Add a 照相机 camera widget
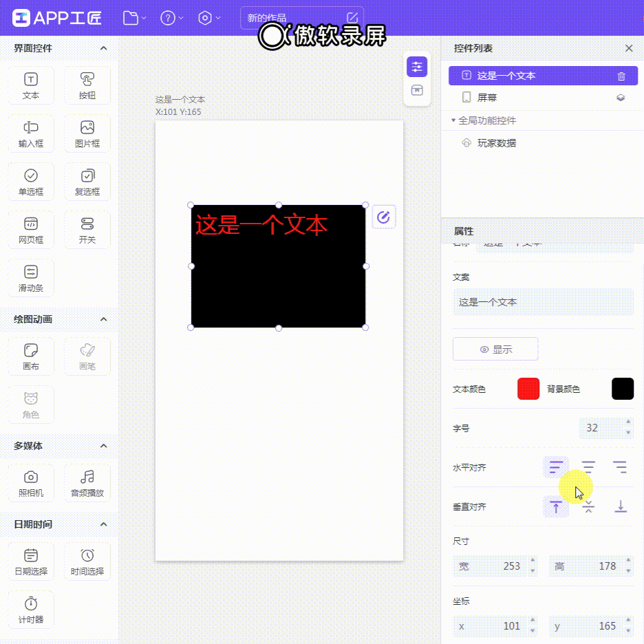Image resolution: width=644 pixels, height=644 pixels. [x=31, y=483]
